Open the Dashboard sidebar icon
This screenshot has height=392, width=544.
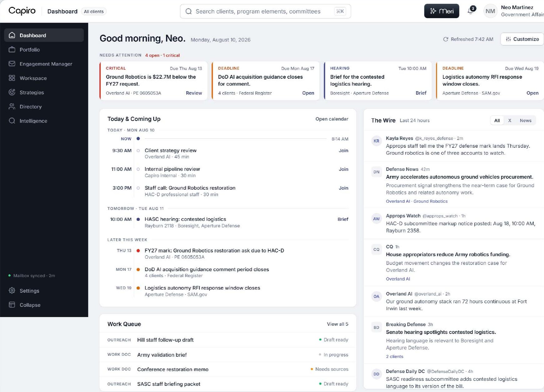pyautogui.click(x=12, y=35)
